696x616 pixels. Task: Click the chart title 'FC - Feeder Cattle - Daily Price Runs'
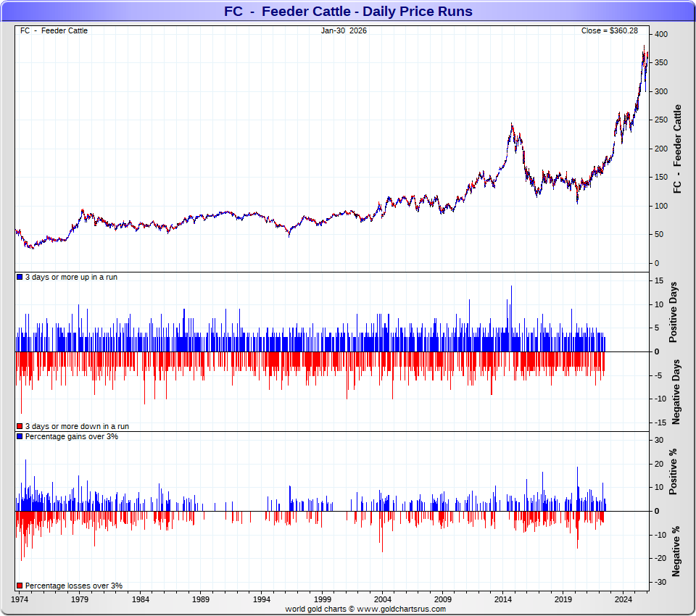pos(348,11)
